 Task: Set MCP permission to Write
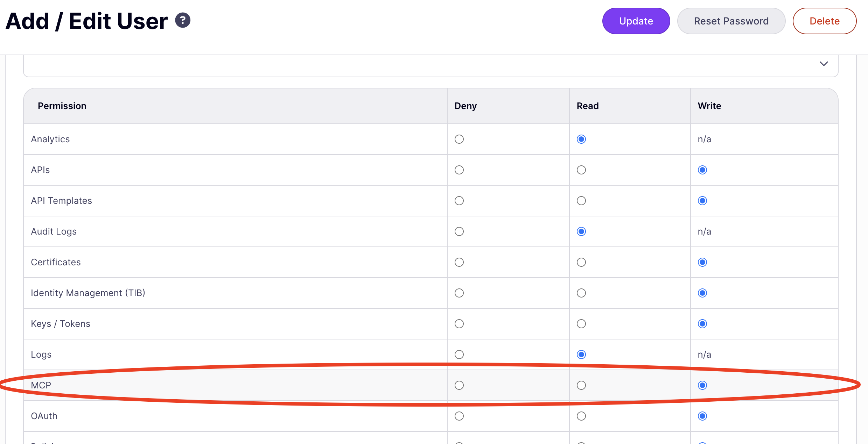(702, 385)
